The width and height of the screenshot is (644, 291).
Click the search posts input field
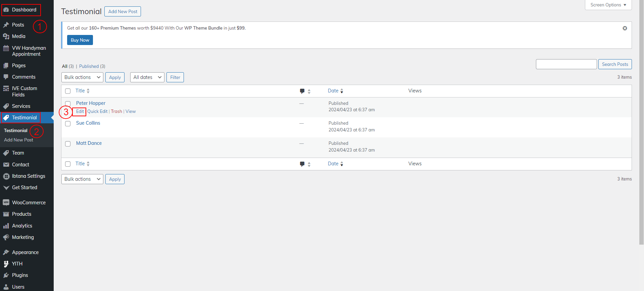coord(566,64)
